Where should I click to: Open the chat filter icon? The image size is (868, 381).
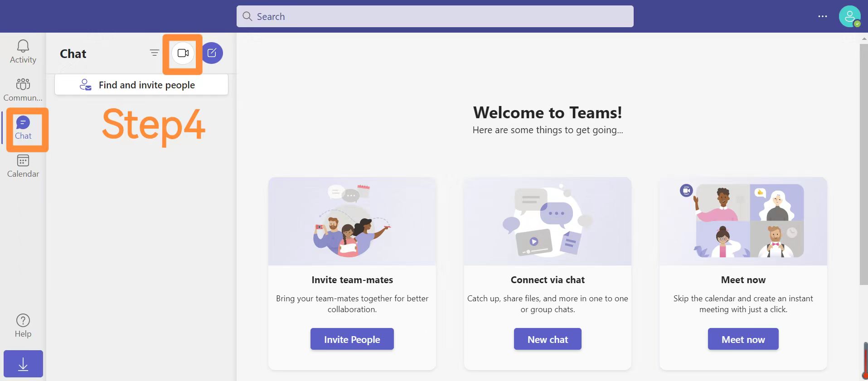coord(155,53)
